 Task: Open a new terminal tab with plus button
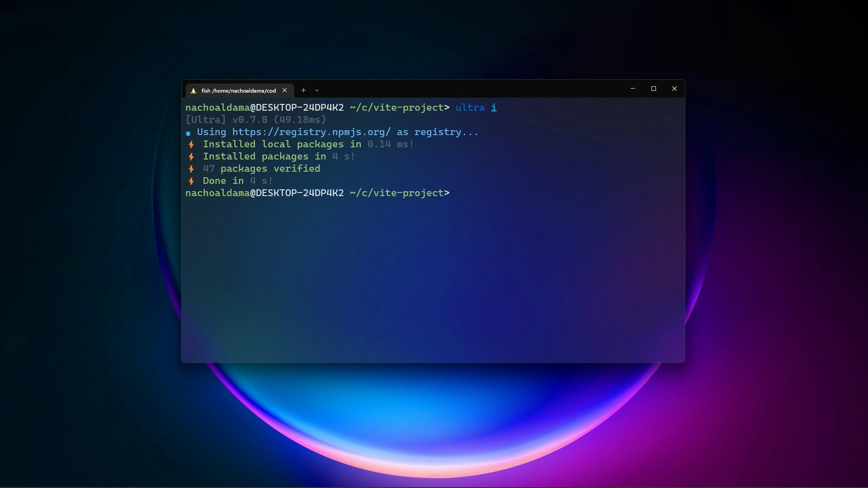click(303, 90)
